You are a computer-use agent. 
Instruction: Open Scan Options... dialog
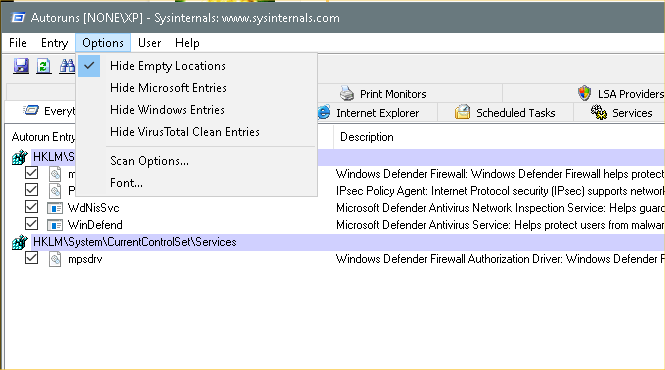coord(196,161)
